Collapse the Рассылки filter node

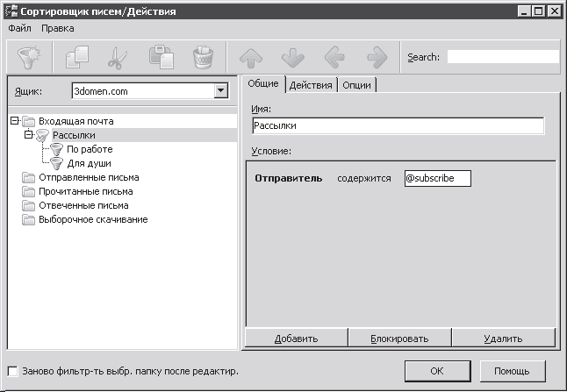(x=29, y=135)
